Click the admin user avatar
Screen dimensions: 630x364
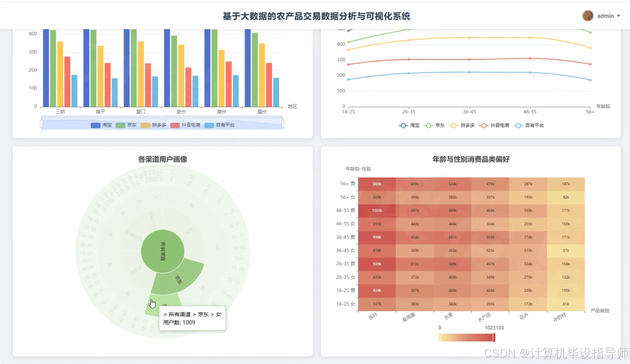588,16
